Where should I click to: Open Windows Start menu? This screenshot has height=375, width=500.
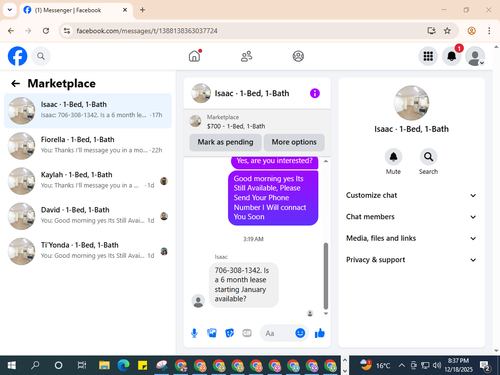pos(12,366)
